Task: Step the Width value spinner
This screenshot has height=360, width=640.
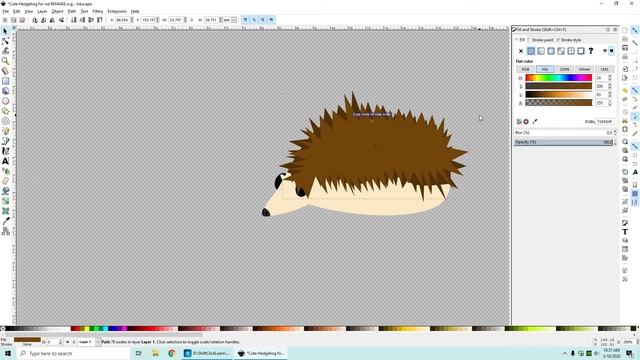Action: coord(185,20)
